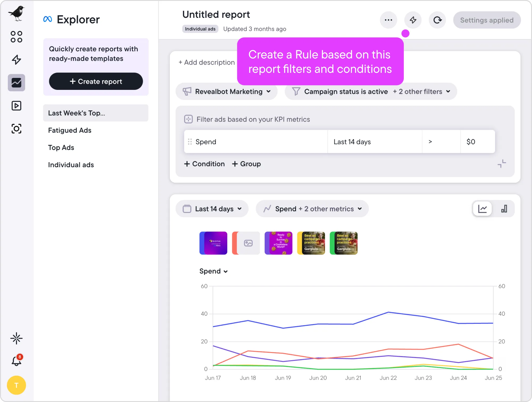Viewport: 532px width, 402px height.
Task: Click the sparkle asterisk icon in sidebar
Action: click(16, 338)
